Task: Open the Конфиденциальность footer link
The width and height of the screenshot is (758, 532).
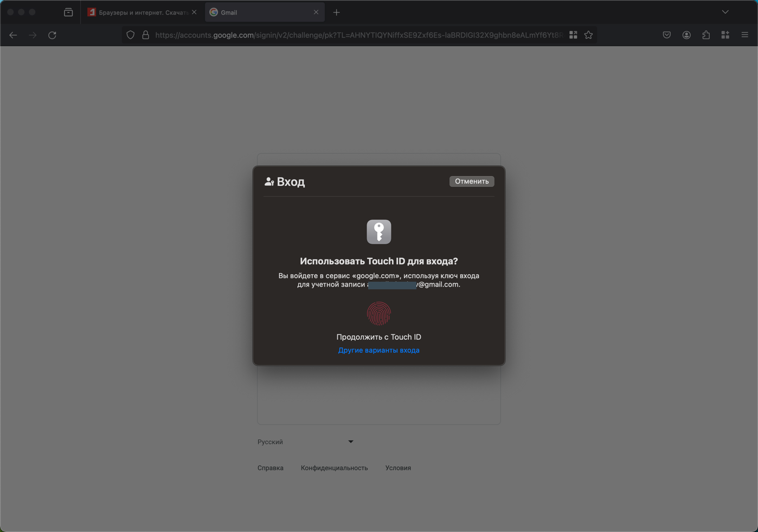Action: (335, 468)
